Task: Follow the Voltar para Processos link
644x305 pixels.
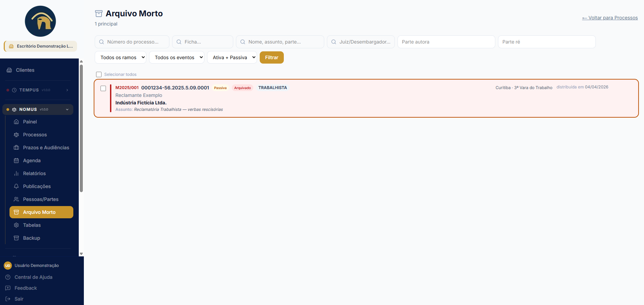Action: tap(610, 18)
